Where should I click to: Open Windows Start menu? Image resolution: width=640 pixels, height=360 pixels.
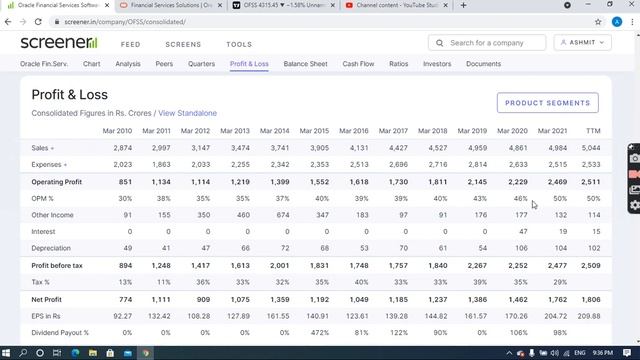[x=6, y=353]
